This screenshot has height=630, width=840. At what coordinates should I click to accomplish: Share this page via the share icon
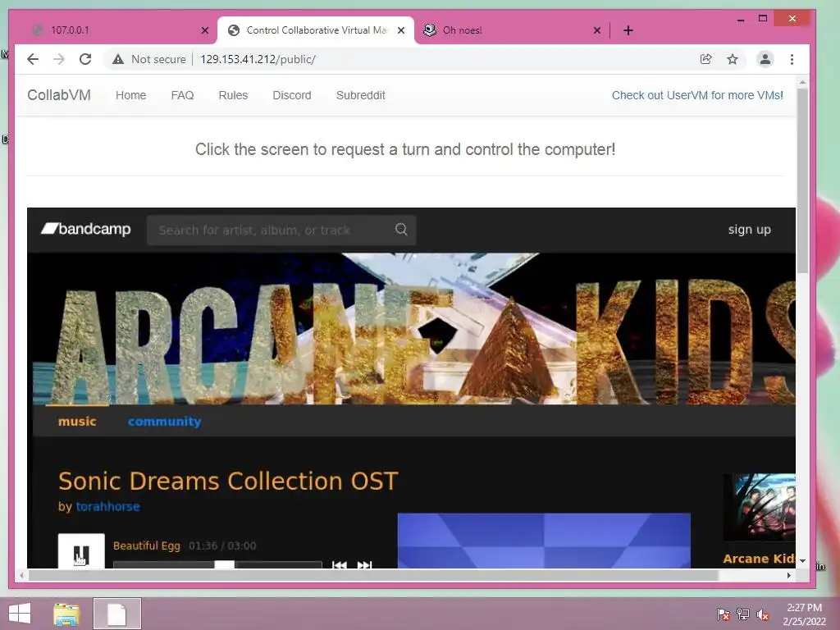coord(706,59)
